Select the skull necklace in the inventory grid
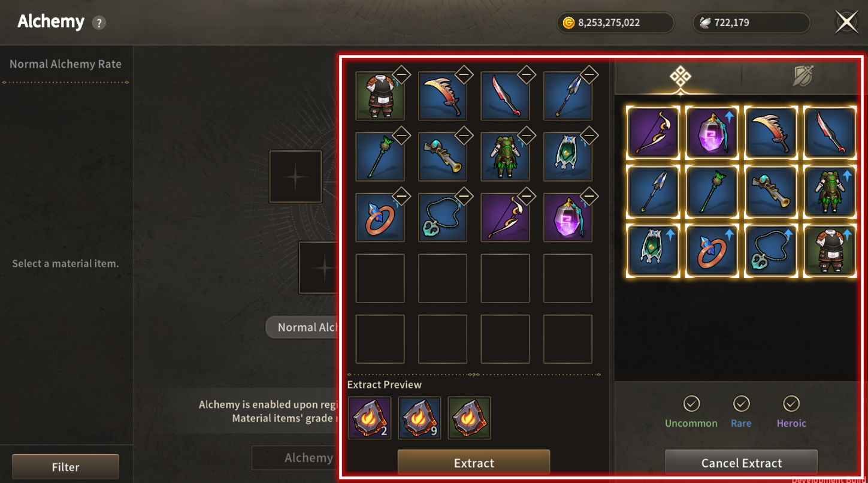The image size is (868, 483). coord(770,250)
